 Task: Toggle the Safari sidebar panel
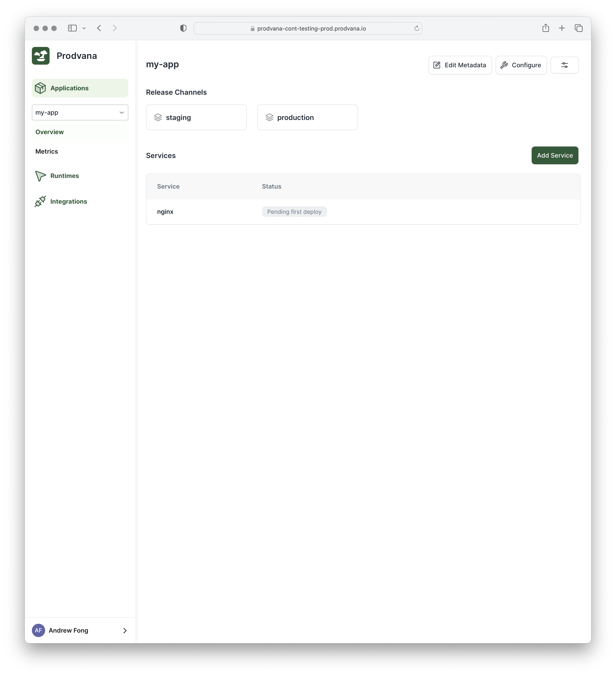pyautogui.click(x=72, y=28)
